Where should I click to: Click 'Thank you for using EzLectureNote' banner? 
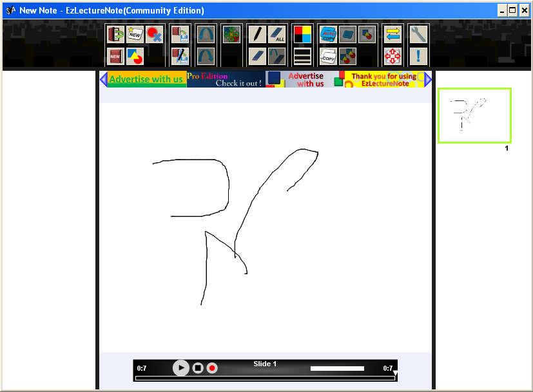pos(384,79)
